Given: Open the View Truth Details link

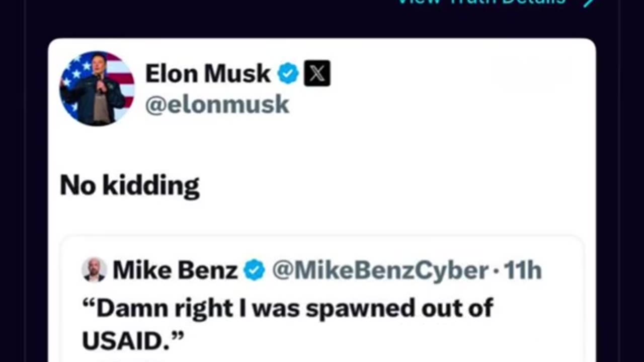Looking at the screenshot, I should (x=482, y=2).
